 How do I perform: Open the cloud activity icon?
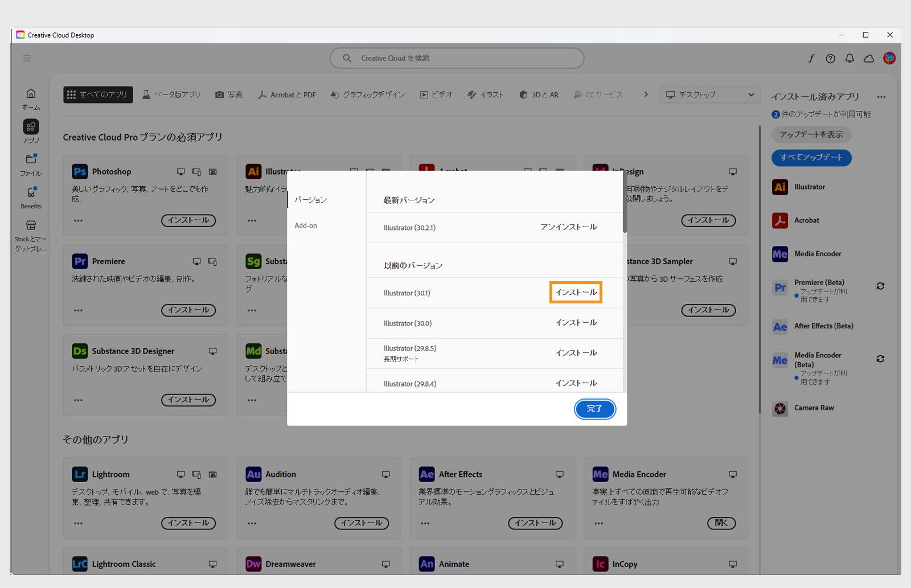point(868,58)
